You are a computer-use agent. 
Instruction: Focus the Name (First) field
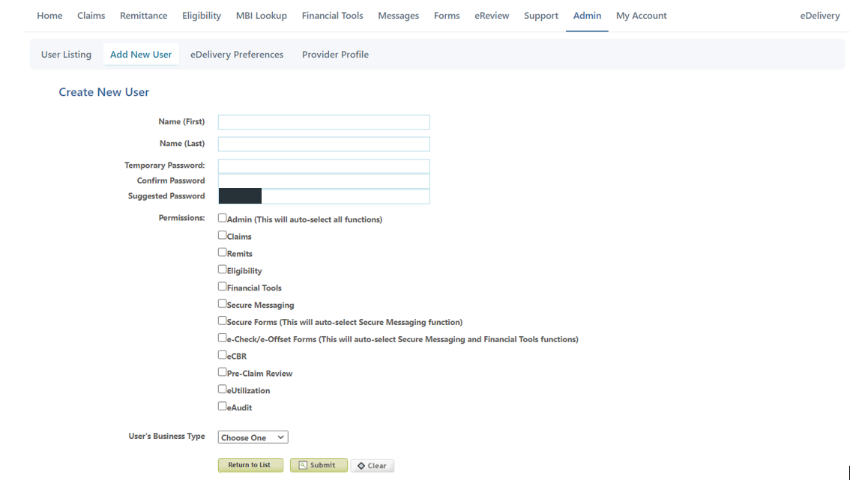click(x=324, y=122)
